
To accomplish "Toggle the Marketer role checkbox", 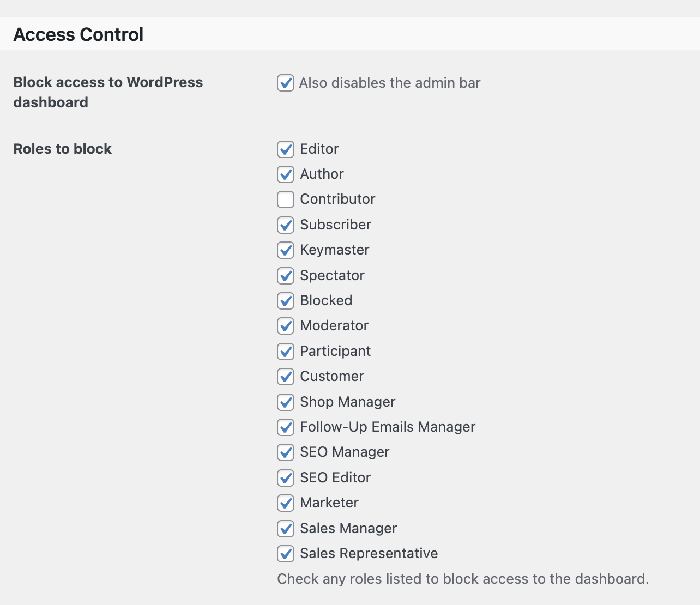I will click(x=286, y=503).
